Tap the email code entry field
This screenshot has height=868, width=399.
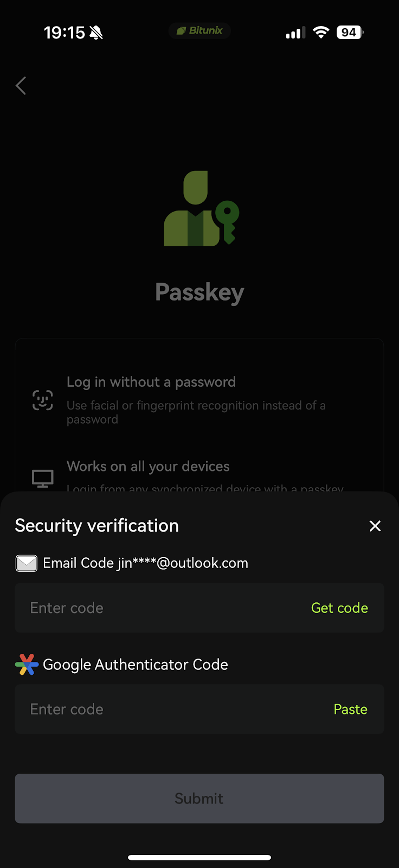pyautogui.click(x=136, y=608)
